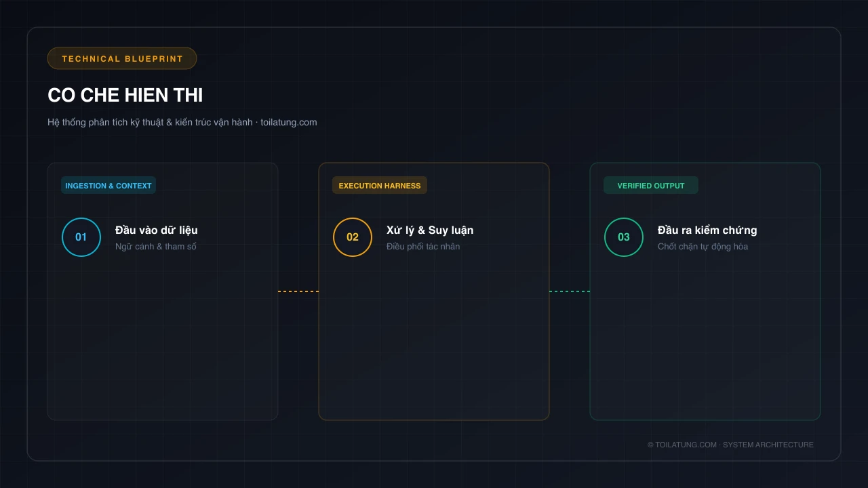The height and width of the screenshot is (488, 868).
Task: Click the EXECUTION HARNESS tag
Action: [x=380, y=185]
